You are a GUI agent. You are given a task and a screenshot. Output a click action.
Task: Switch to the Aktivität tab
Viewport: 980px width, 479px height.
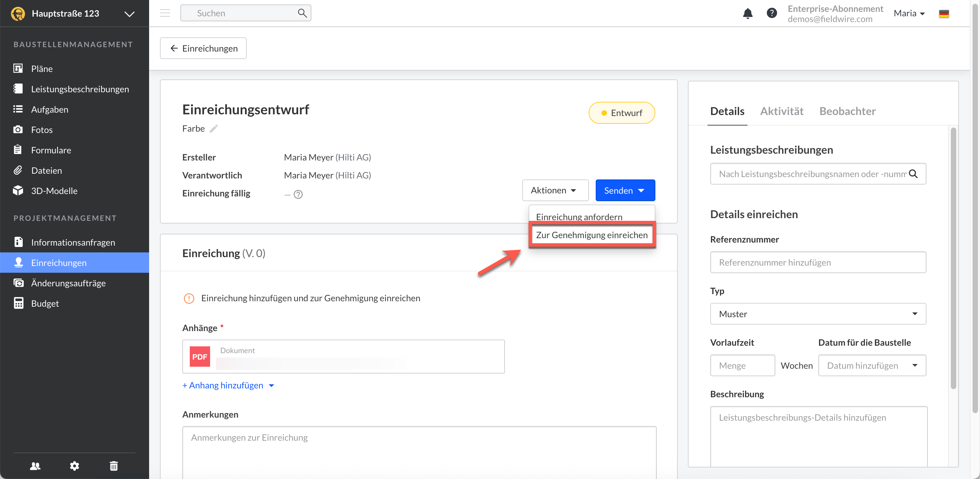click(x=781, y=111)
